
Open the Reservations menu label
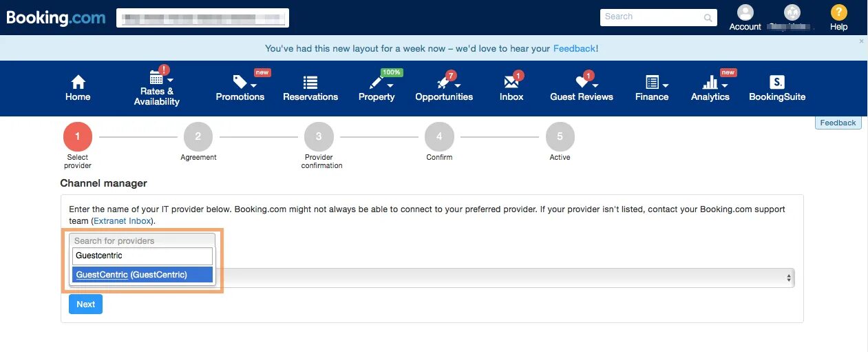(x=310, y=97)
